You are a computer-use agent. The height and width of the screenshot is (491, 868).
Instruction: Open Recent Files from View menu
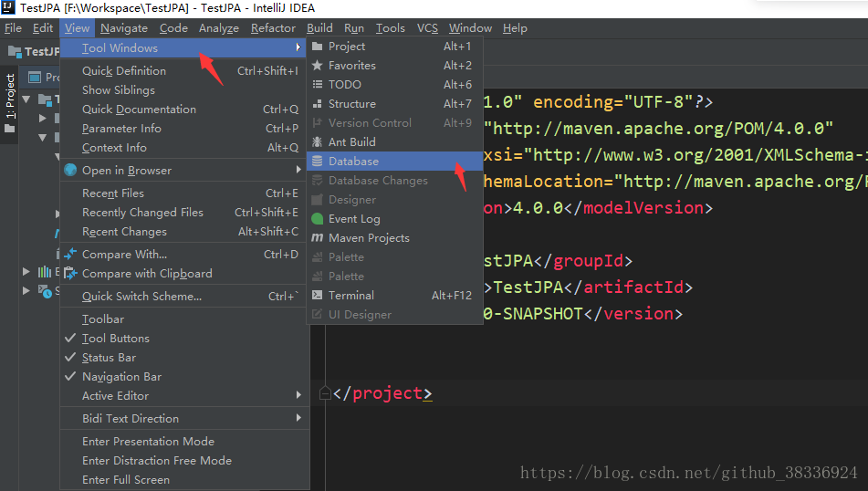[184, 193]
